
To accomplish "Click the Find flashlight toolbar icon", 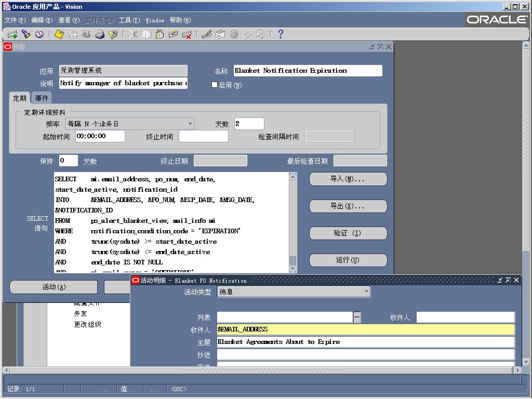I will 26,34.
